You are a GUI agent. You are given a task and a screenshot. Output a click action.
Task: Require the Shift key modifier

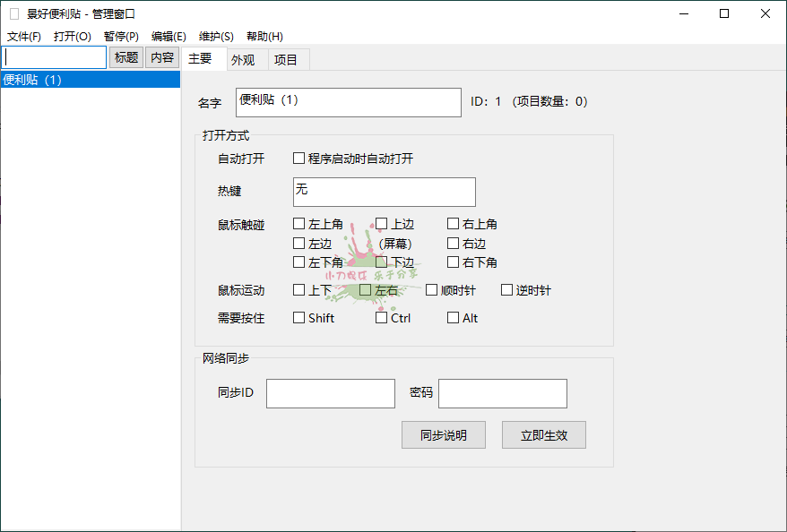299,317
